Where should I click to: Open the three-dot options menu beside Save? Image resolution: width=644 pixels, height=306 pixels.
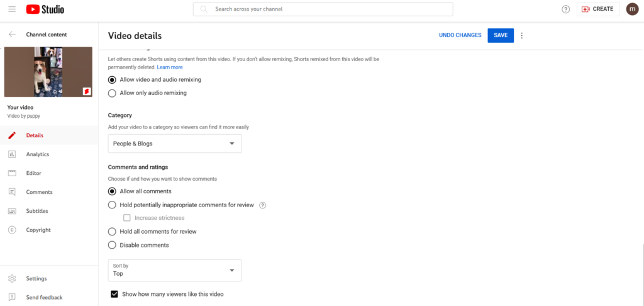521,35
